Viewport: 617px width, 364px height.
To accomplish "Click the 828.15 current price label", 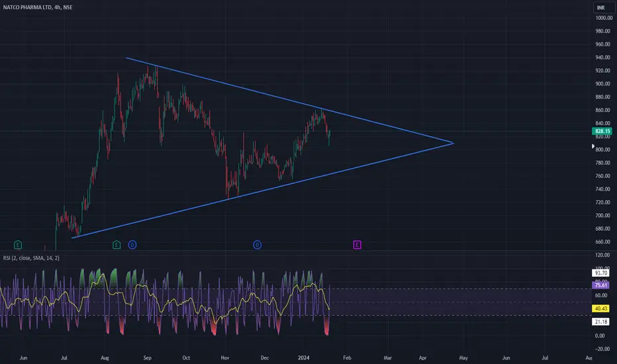I will coord(602,131).
